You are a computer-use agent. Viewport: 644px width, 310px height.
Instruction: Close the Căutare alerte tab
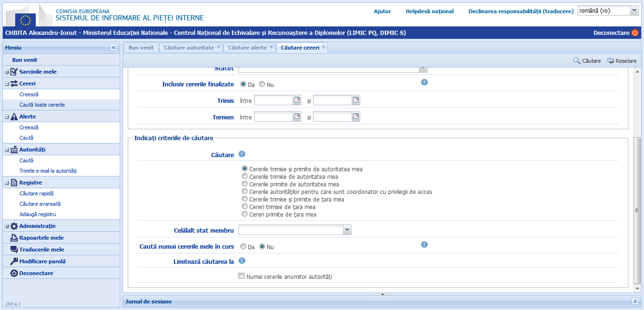(x=271, y=47)
